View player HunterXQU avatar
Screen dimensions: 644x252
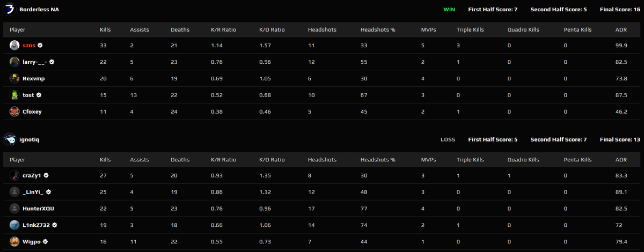[x=14, y=209]
